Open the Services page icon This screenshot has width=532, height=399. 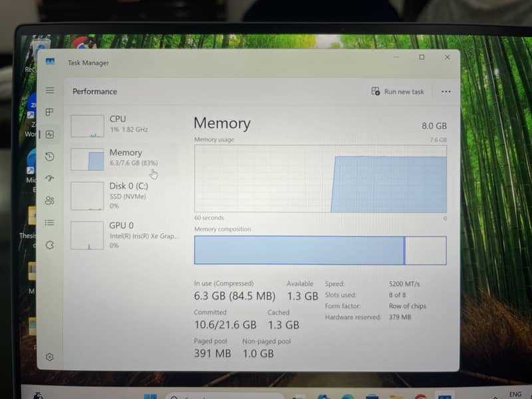point(49,245)
